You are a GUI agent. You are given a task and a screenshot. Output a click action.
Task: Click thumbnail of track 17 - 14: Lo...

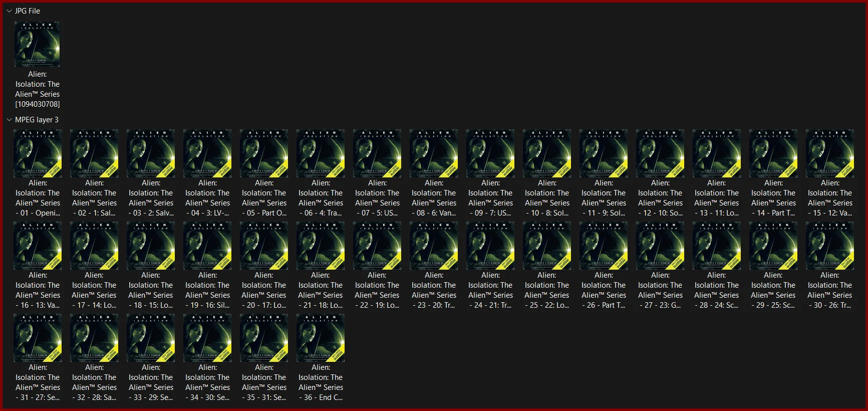[x=94, y=245]
